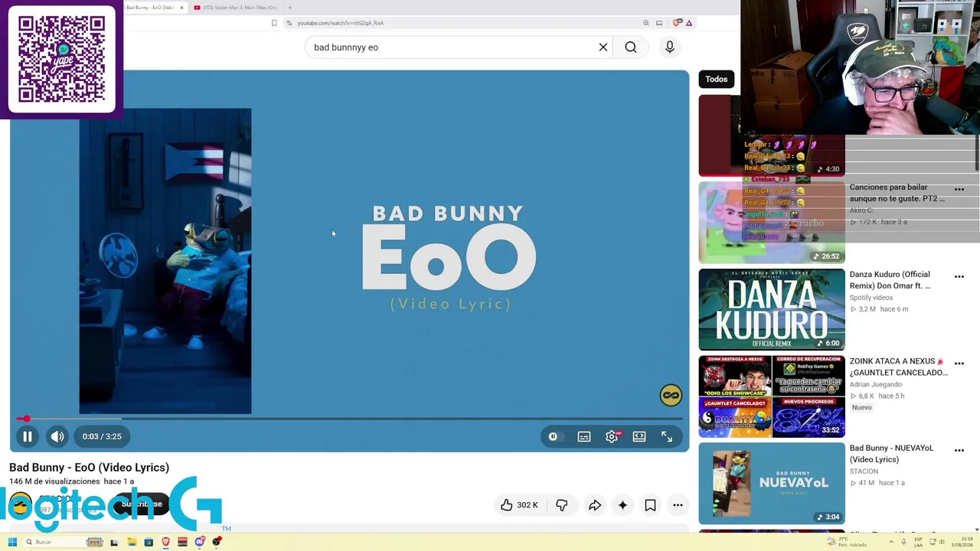The image size is (980, 551).
Task: Like the video showing 302 K
Action: 518,505
